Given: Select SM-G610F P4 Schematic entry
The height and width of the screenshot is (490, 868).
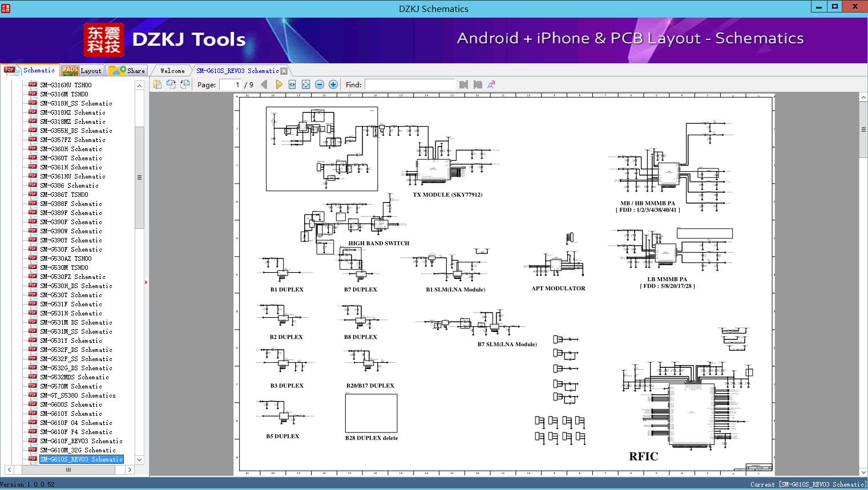Looking at the screenshot, I should point(76,432).
